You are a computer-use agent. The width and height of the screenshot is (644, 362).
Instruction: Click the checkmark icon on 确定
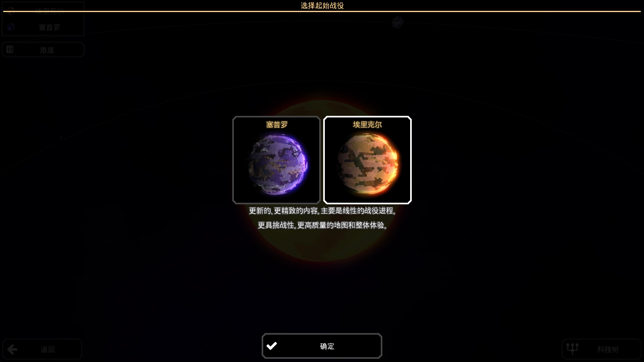click(x=272, y=346)
